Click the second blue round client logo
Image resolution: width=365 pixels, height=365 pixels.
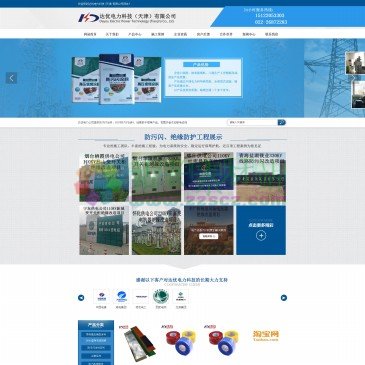tap(121, 296)
